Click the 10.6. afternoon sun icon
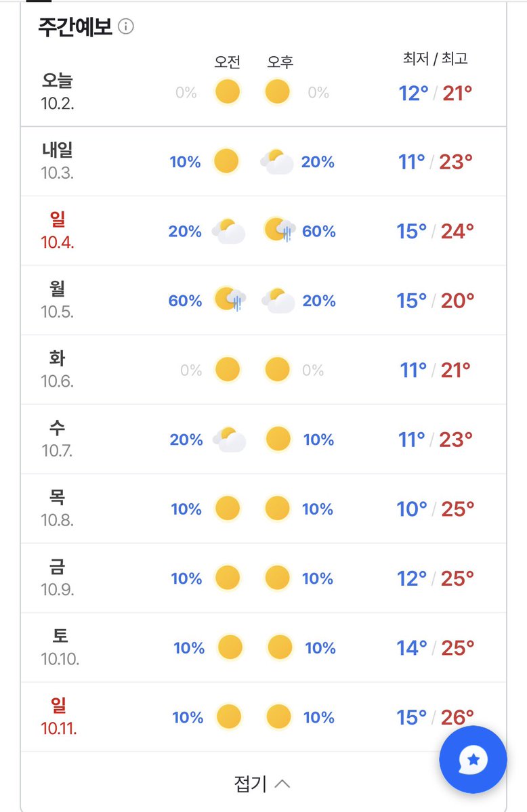Screen dimensions: 527x812 click(277, 370)
